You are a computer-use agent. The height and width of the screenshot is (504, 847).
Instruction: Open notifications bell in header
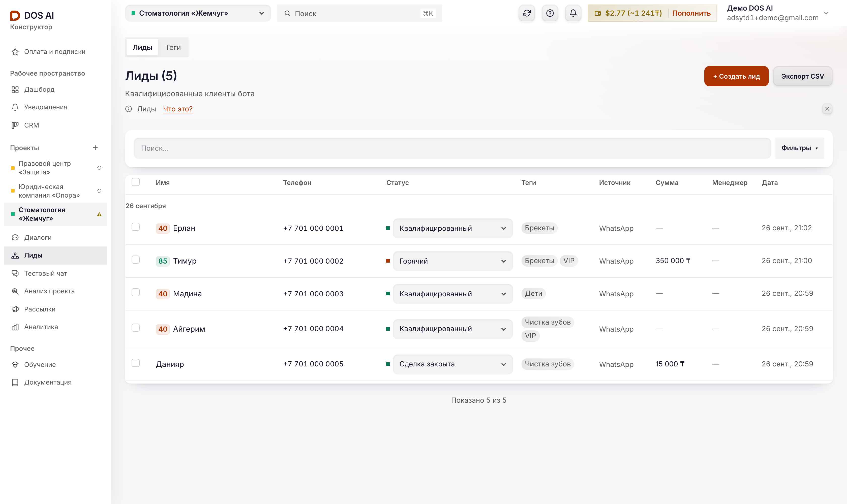(x=573, y=13)
